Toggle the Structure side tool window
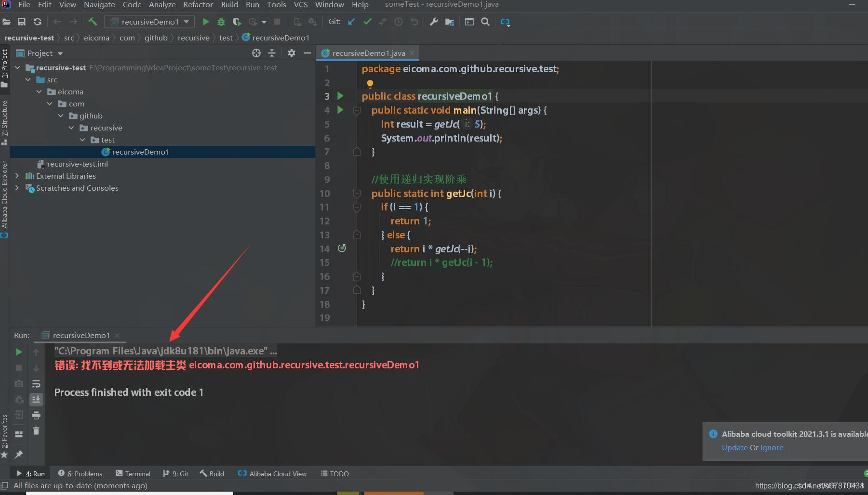 [x=5, y=122]
